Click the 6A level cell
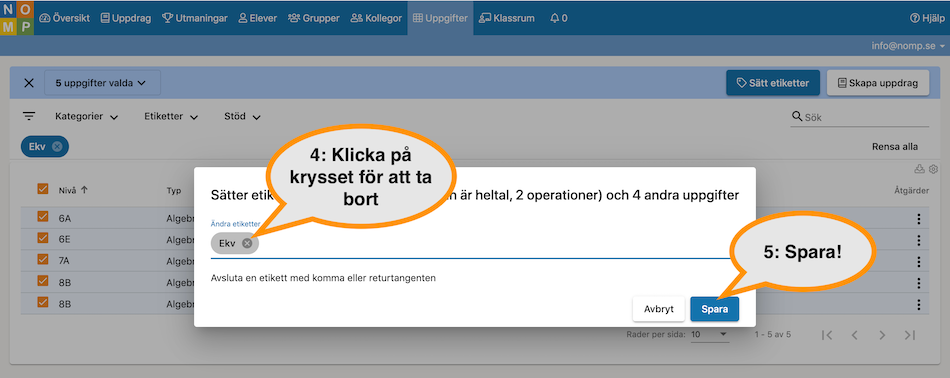The image size is (950, 378). pyautogui.click(x=65, y=219)
